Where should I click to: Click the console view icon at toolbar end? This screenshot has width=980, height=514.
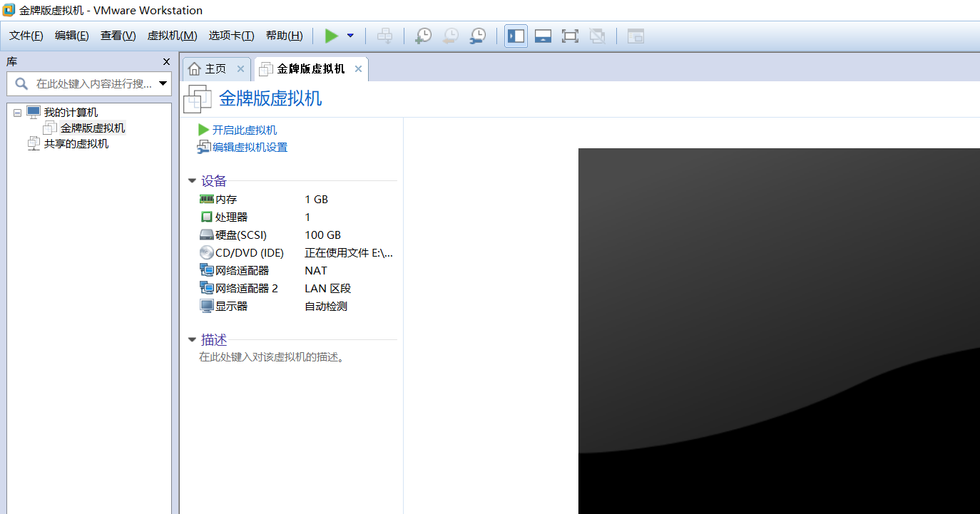(636, 36)
